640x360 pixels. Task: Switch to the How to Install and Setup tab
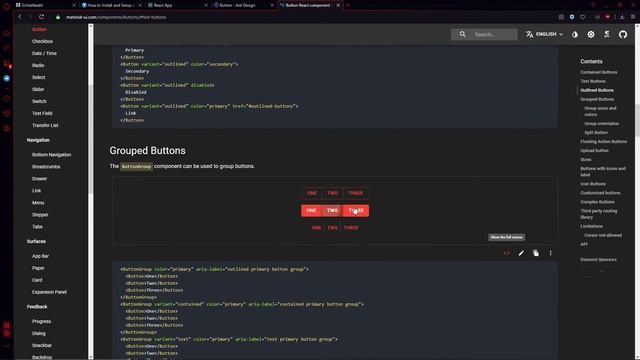click(111, 5)
